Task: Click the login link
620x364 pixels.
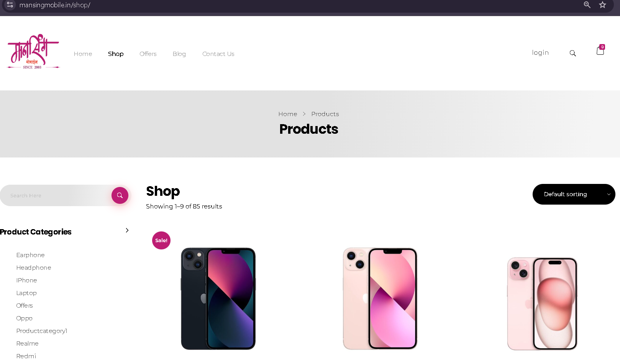Action: 540,53
